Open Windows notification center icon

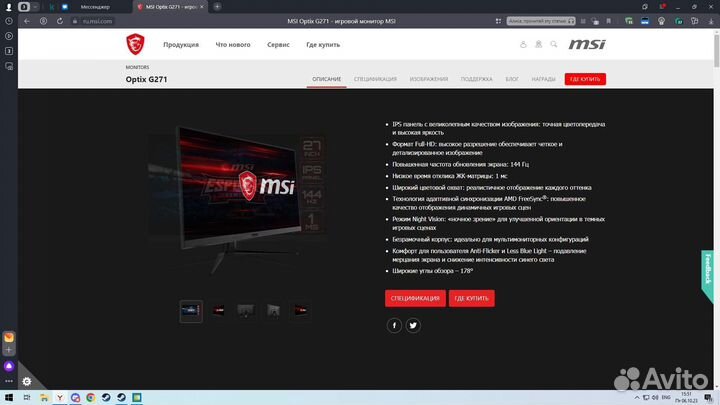coord(708,398)
